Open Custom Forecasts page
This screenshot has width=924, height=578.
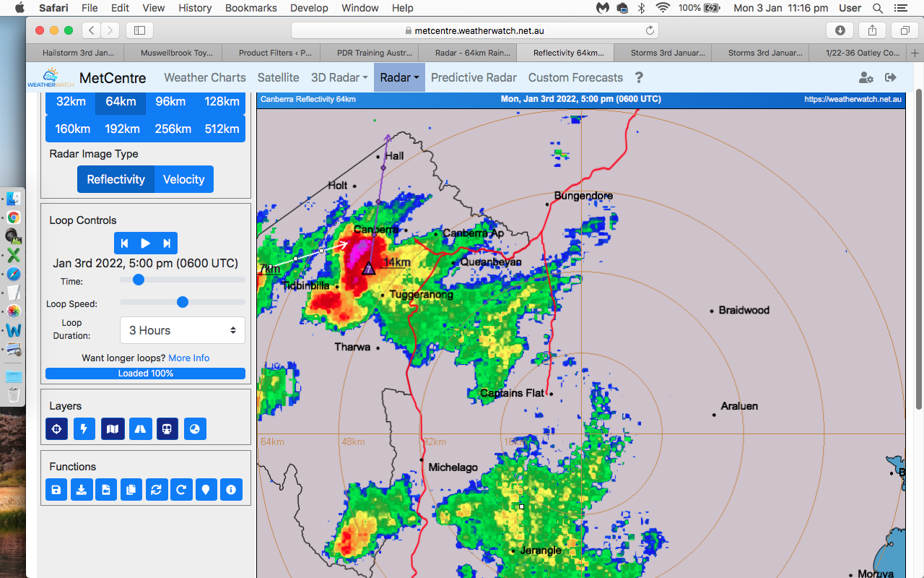575,77
